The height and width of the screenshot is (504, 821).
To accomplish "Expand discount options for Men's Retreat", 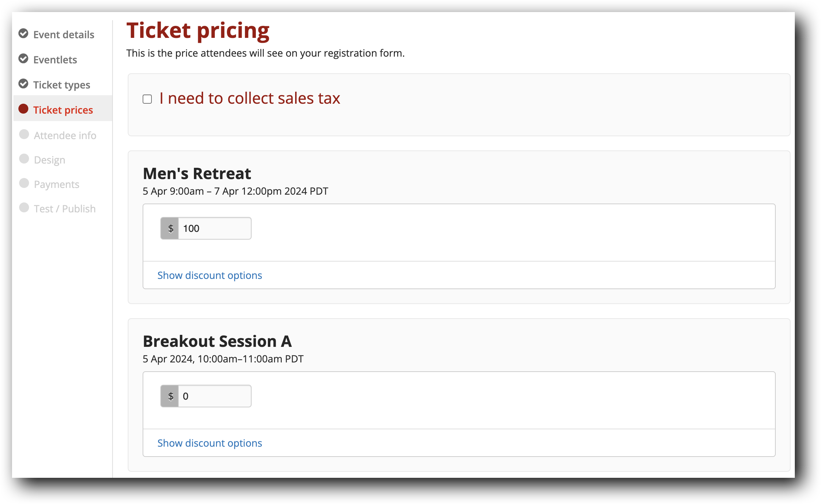I will point(209,275).
